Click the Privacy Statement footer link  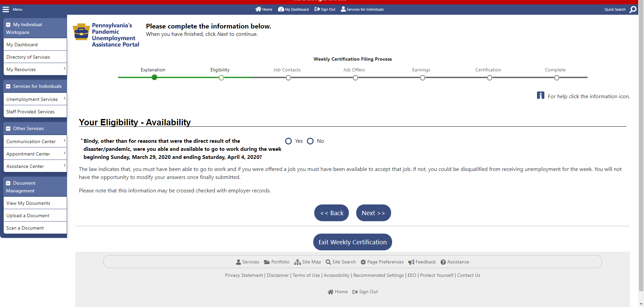coord(244,275)
